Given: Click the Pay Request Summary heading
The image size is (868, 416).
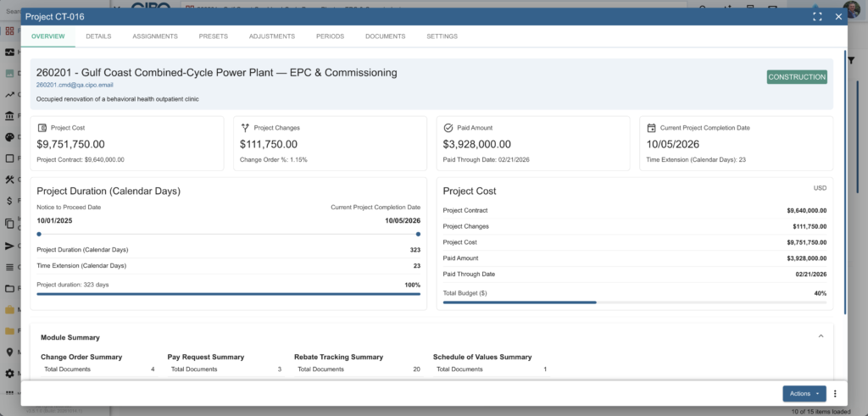Looking at the screenshot, I should point(206,358).
